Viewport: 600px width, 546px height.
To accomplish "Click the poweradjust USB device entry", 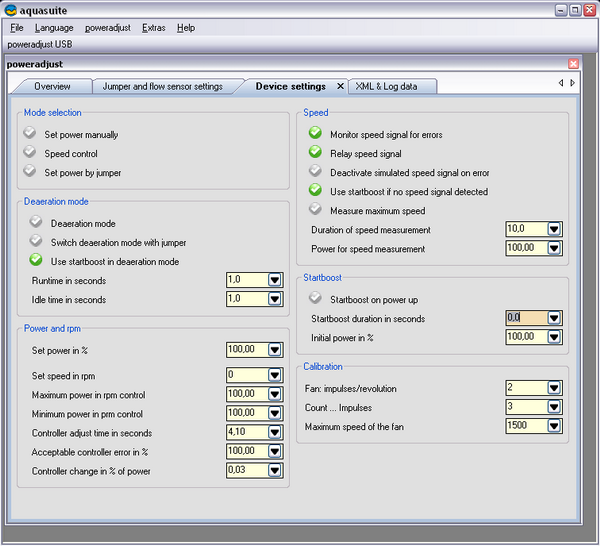I will [40, 44].
